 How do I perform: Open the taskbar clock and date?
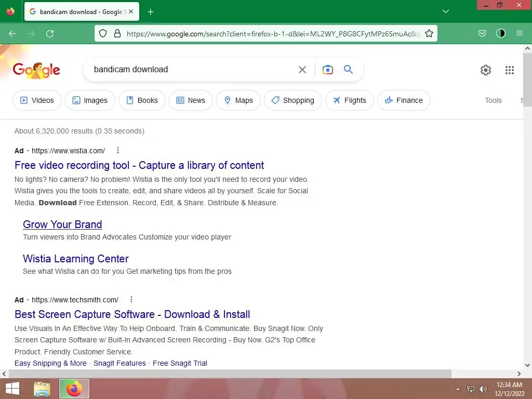509,389
